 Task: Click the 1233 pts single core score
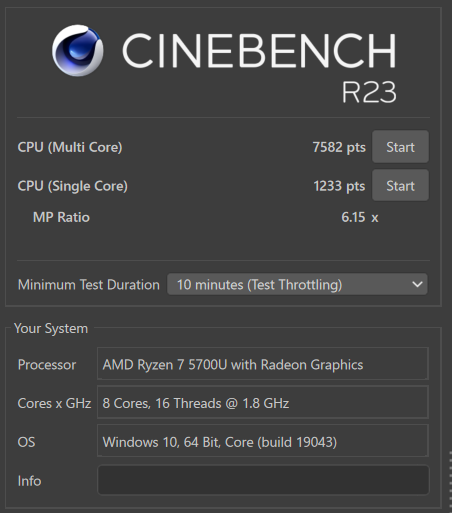coord(339,186)
